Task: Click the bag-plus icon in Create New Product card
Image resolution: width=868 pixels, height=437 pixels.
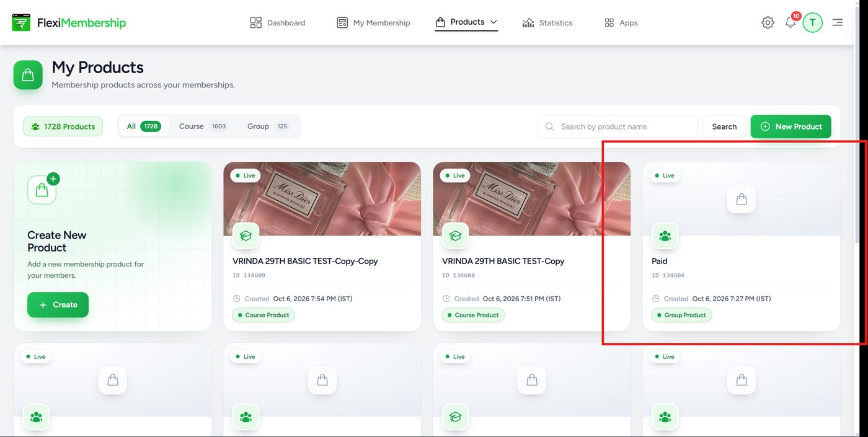Action: (x=43, y=188)
